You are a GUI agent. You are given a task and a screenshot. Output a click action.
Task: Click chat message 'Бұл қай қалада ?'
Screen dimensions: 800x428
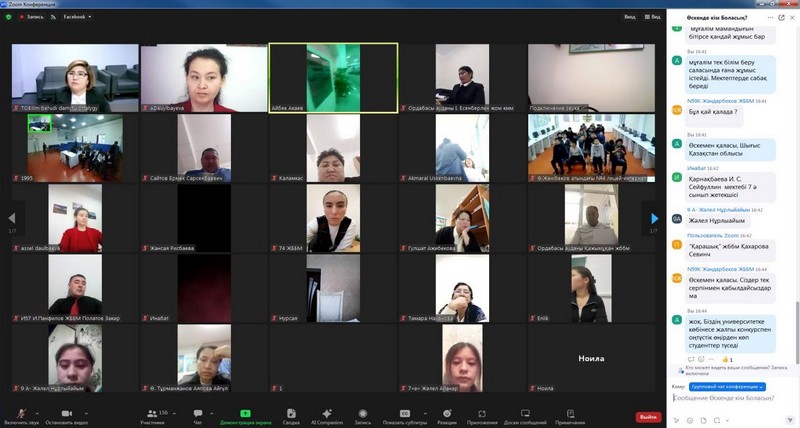[713, 112]
